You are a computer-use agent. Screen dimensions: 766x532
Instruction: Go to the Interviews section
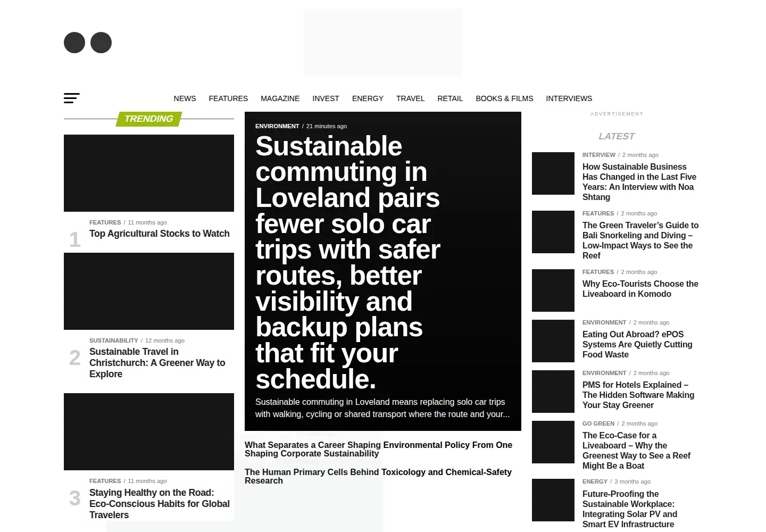[569, 98]
